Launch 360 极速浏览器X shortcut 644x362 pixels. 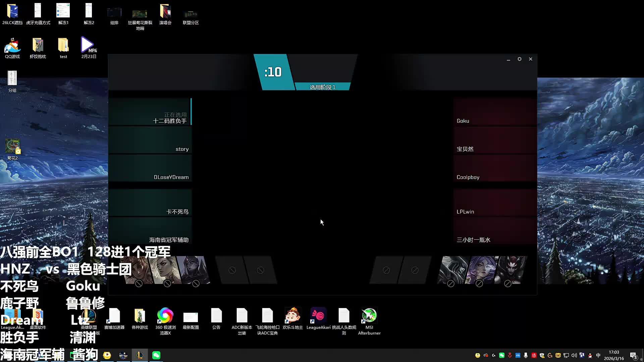coord(165,316)
